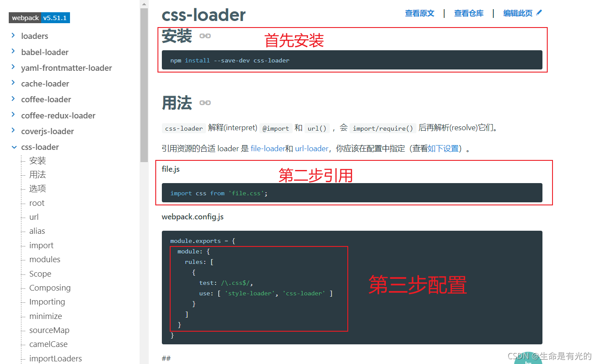
Task: Select the css-loader sidebar entry
Action: (x=40, y=147)
